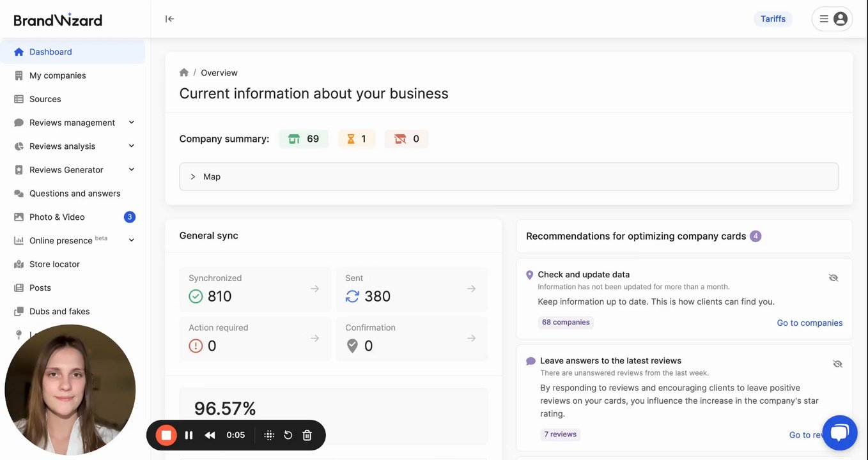The width and height of the screenshot is (868, 460).
Task: Expand the Reviews Generator submenu
Action: (x=132, y=170)
